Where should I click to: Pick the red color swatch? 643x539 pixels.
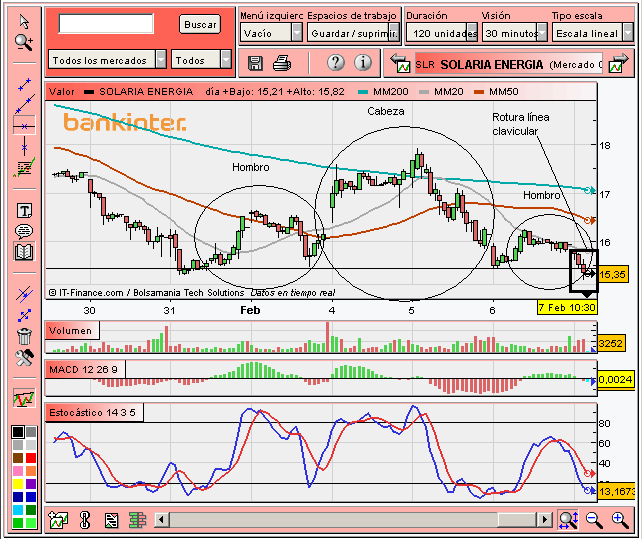31,458
